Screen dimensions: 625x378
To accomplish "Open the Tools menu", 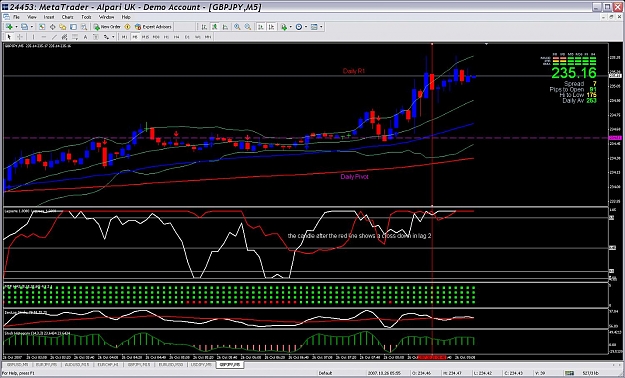I will click(86, 17).
